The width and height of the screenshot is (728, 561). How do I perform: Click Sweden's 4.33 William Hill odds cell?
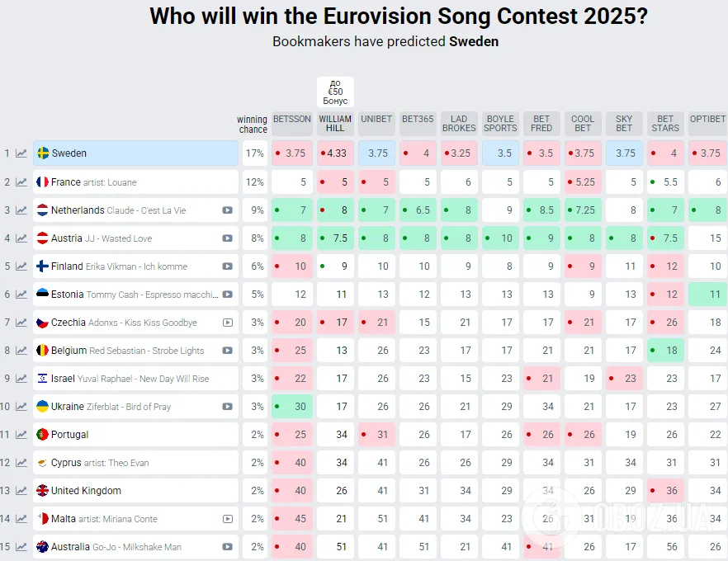[335, 153]
